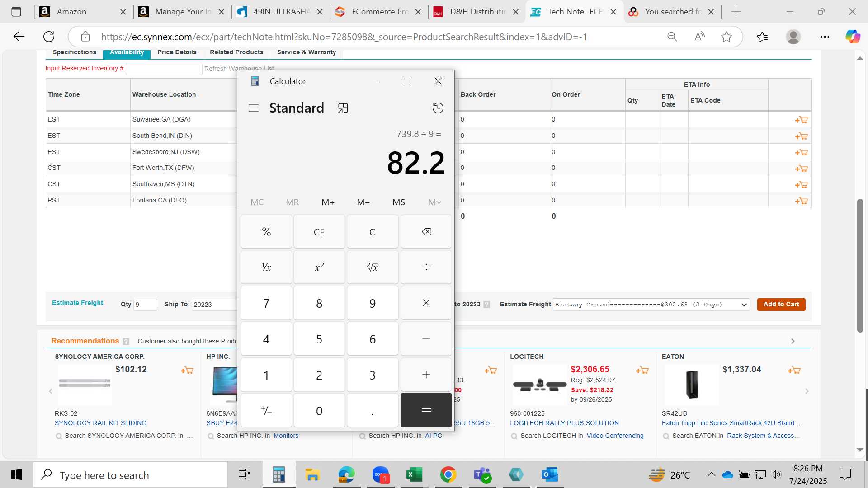
Task: Add Southaven,MS warehouse row to cart
Action: coord(801,184)
